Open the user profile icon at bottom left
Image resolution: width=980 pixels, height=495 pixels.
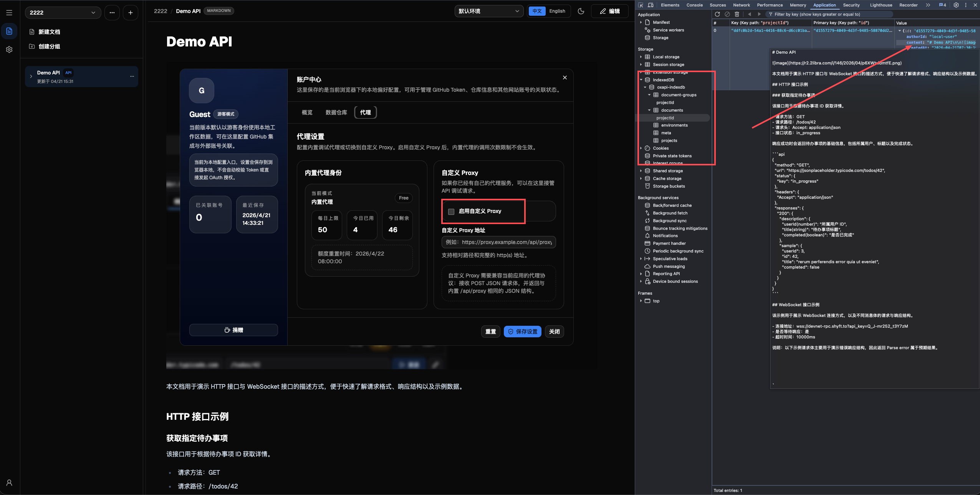(x=9, y=483)
